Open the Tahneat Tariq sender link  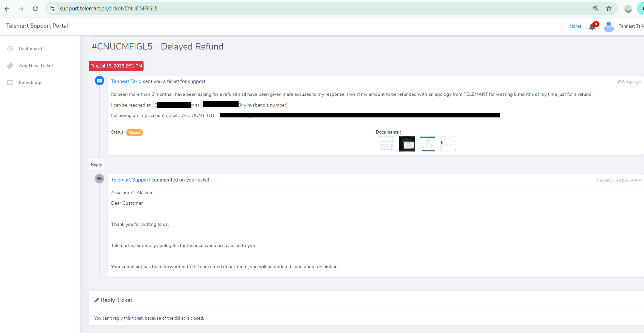point(126,81)
